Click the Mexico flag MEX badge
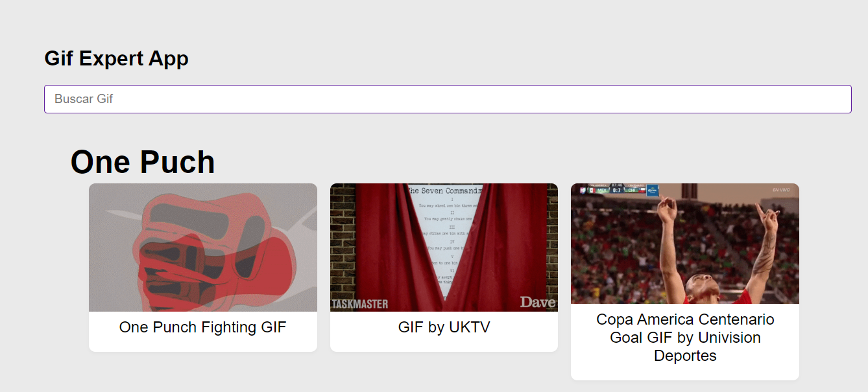The height and width of the screenshot is (392, 868). point(598,190)
